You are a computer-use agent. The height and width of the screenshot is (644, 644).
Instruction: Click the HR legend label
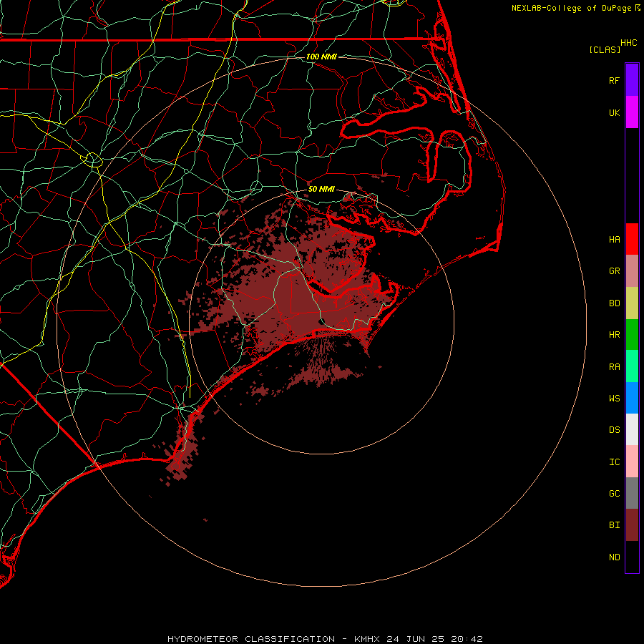pyautogui.click(x=614, y=335)
